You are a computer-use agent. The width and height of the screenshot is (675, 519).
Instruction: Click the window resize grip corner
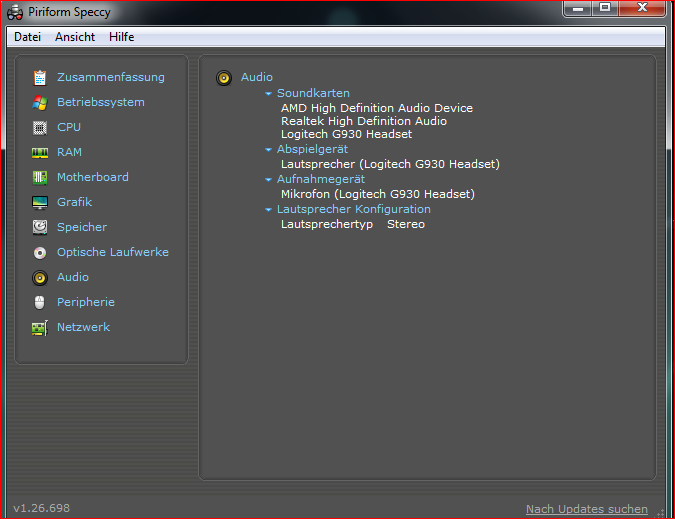click(660, 513)
